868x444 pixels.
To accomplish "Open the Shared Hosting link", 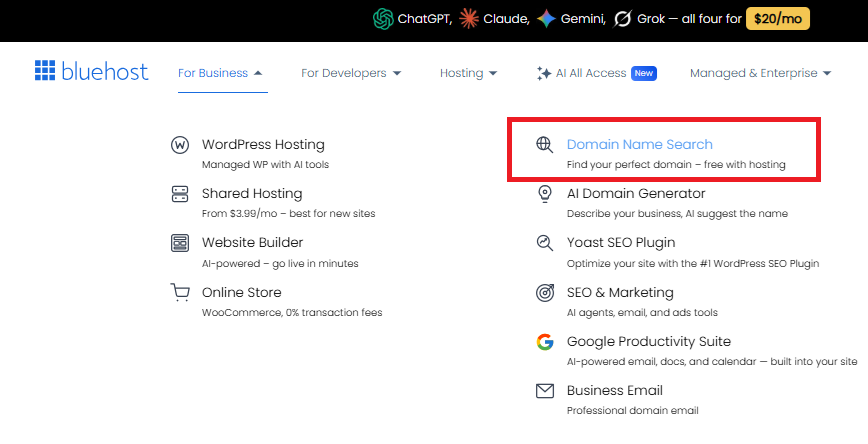I will click(252, 193).
